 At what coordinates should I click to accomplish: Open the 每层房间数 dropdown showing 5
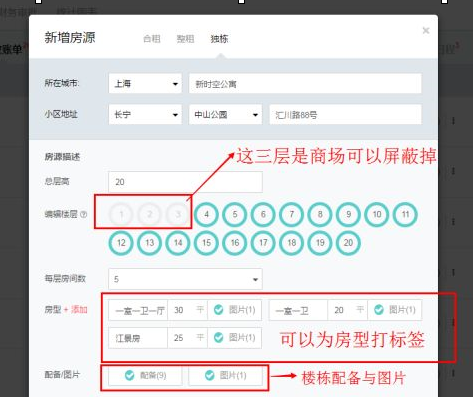(x=185, y=279)
